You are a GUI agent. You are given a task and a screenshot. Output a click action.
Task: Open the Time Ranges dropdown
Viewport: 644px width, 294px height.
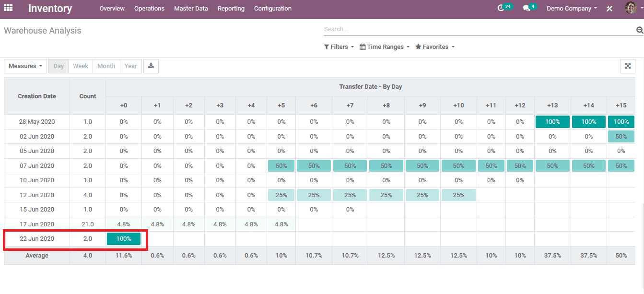[385, 47]
